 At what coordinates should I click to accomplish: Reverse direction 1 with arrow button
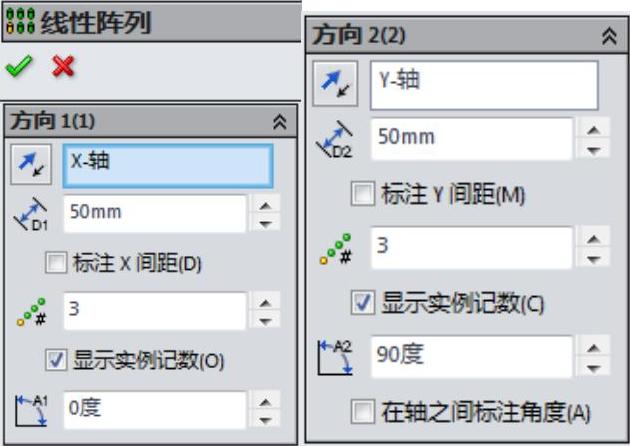click(31, 165)
